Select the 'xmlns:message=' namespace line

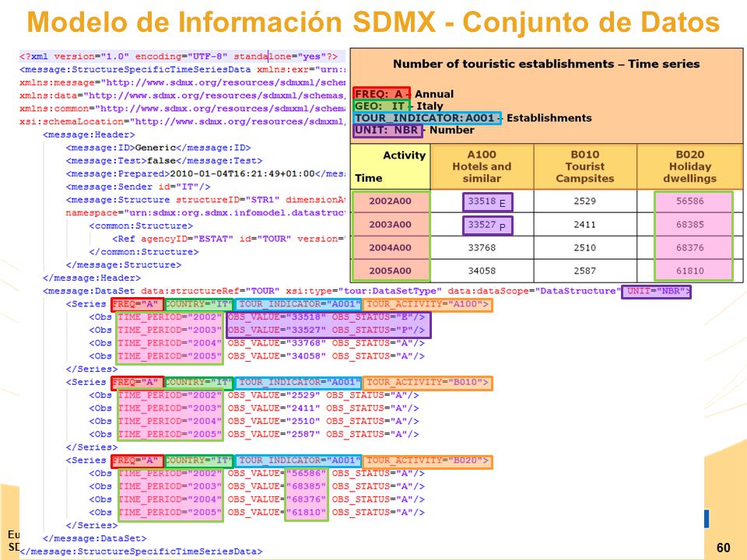(182, 82)
